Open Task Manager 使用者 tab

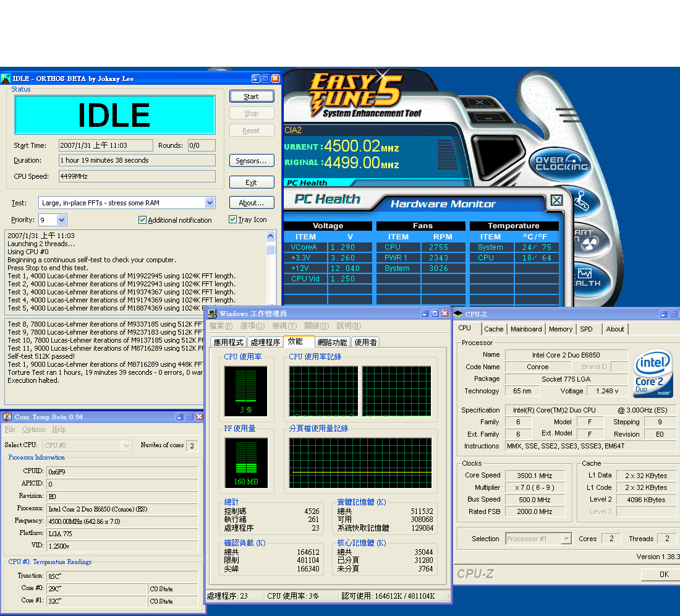(365, 342)
